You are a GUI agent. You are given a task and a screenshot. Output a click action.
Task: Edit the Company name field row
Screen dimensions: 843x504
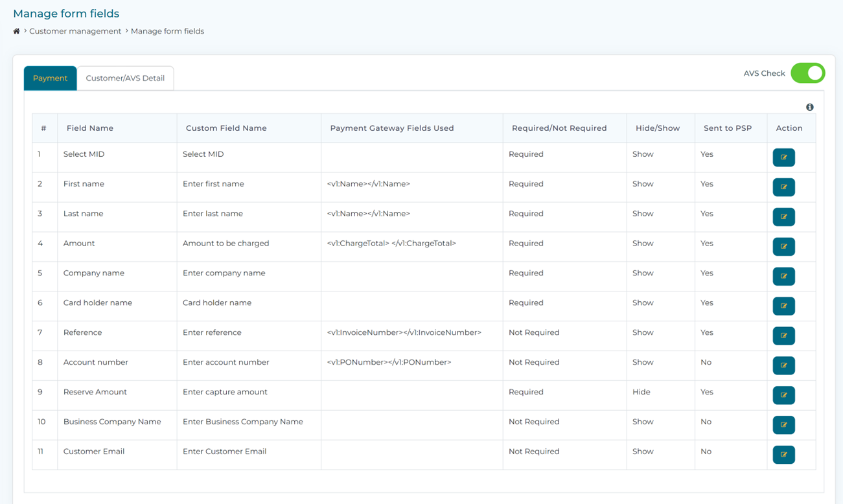click(x=783, y=277)
